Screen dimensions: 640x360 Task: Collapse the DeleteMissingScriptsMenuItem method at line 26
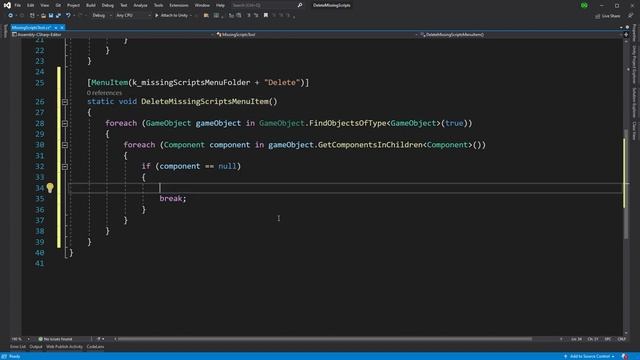(x=64, y=102)
